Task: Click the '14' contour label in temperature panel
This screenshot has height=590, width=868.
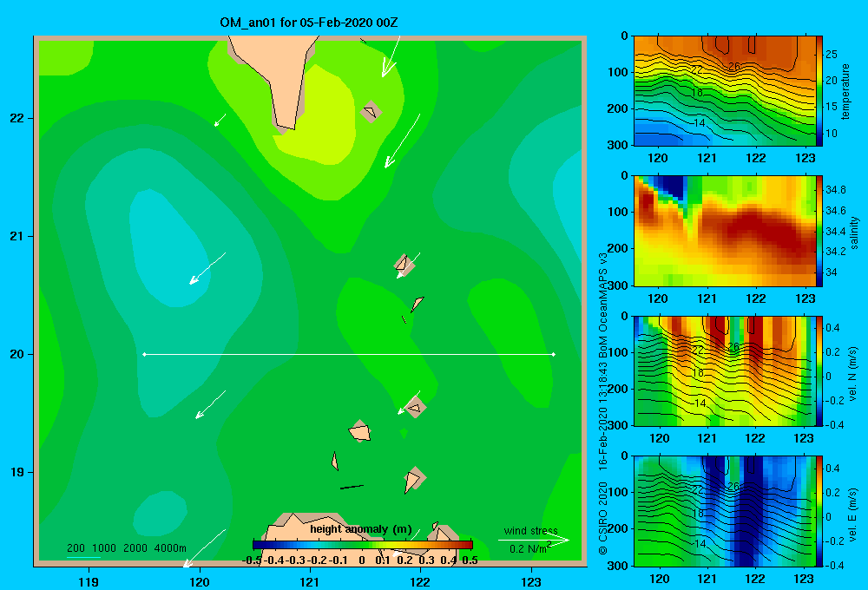Action: click(700, 123)
